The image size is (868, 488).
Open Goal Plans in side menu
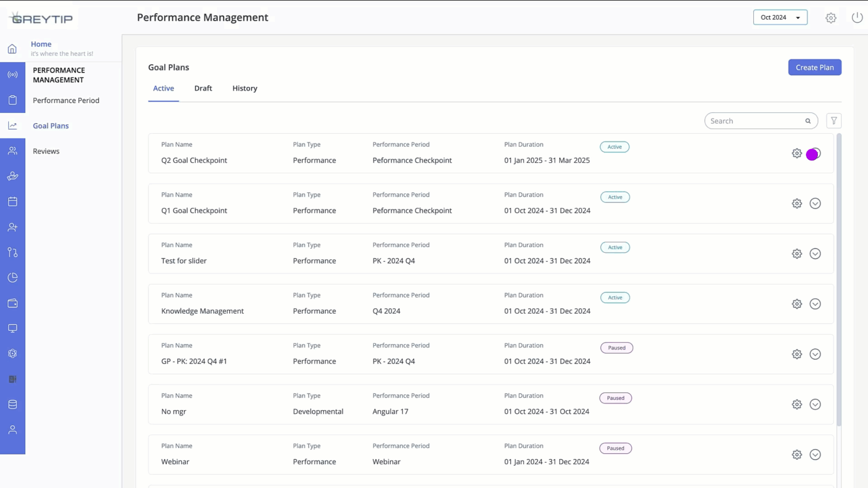51,126
